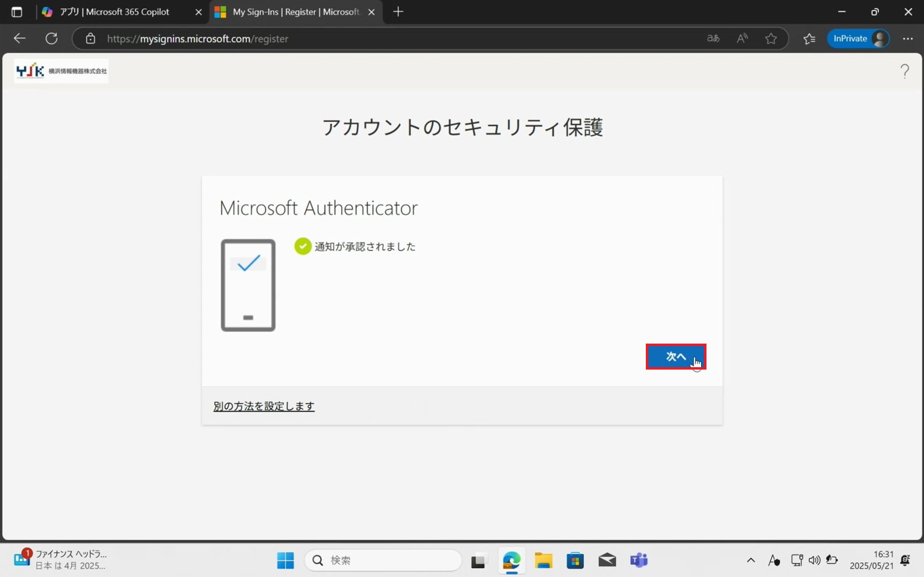Reload the page with refresh icon

coord(51,38)
